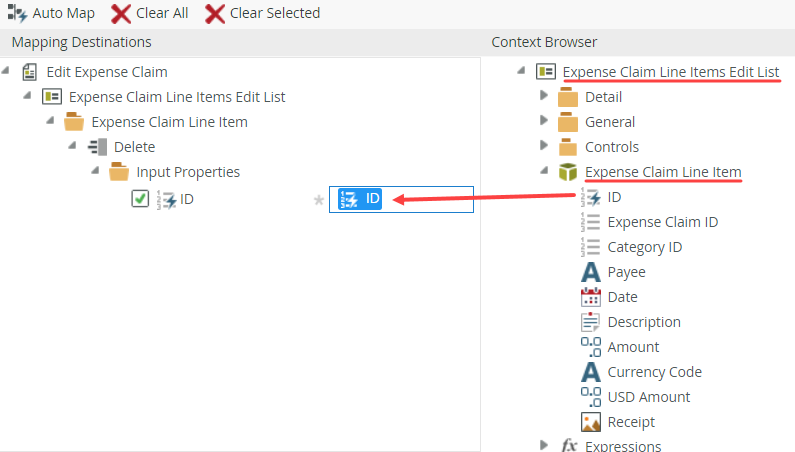The width and height of the screenshot is (795, 452).
Task: Select Category ID tree item
Action: [644, 247]
